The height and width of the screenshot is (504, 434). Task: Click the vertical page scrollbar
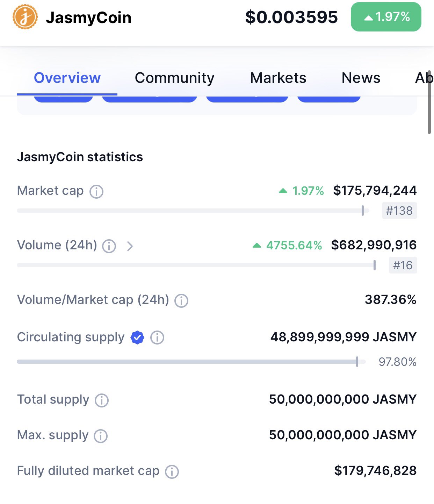[x=429, y=101]
